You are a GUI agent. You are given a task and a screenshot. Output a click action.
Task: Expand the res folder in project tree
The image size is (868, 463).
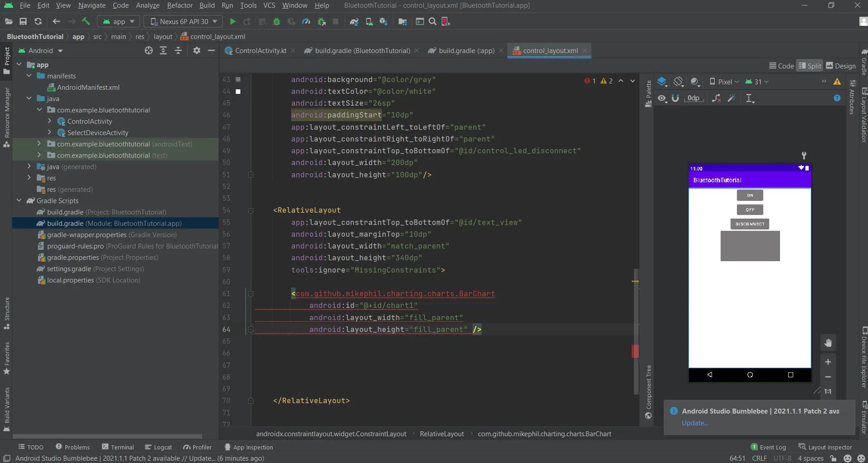[x=29, y=178]
